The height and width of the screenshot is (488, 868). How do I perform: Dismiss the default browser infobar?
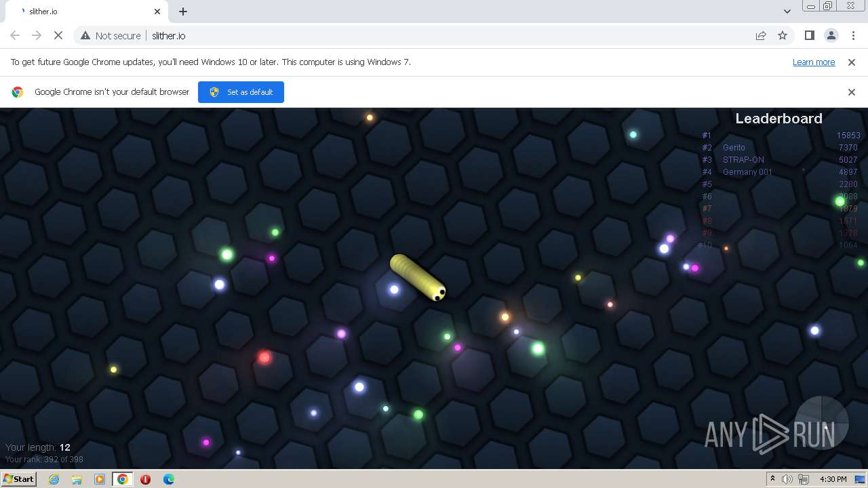pyautogui.click(x=852, y=92)
